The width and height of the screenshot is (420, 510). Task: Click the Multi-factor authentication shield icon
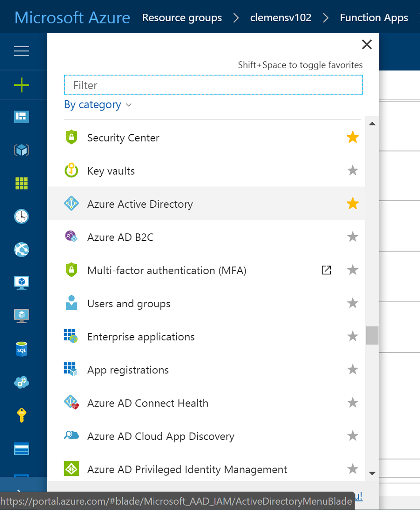click(71, 270)
